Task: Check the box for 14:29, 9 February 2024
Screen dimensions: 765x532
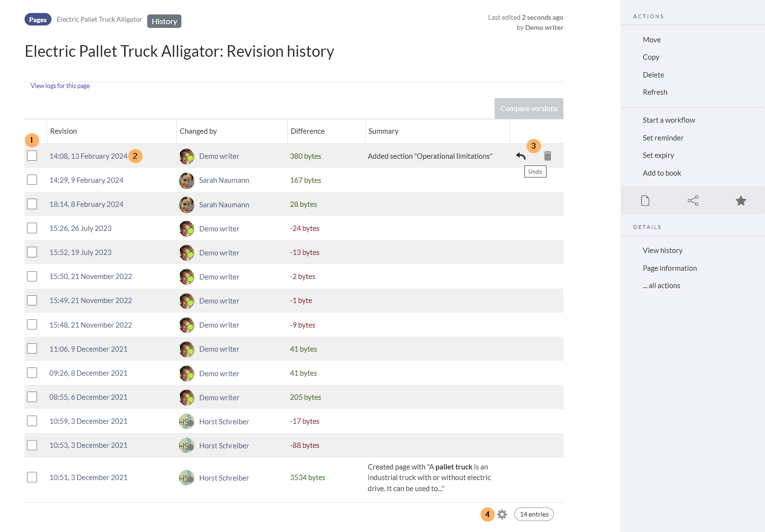Action: pos(32,180)
